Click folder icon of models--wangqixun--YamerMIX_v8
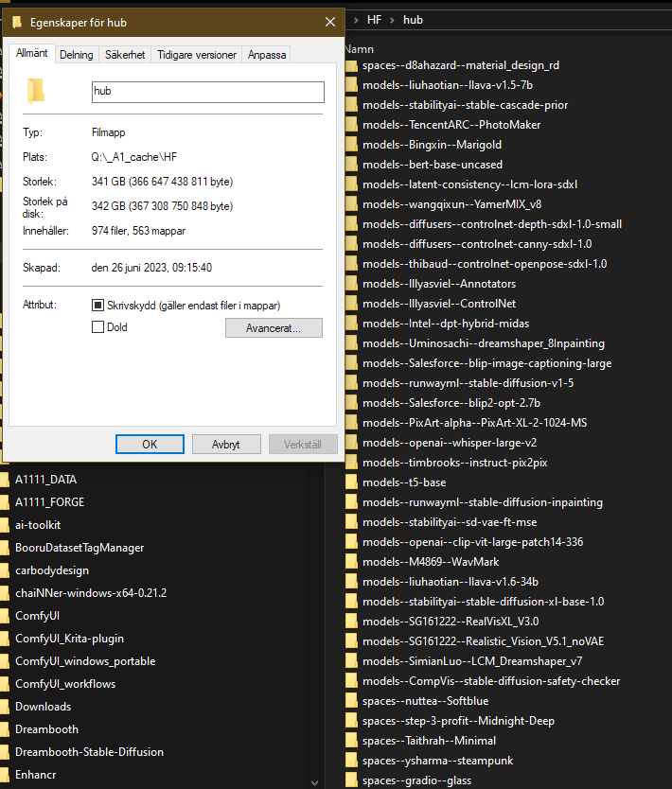Viewport: 672px width, 789px height. point(351,204)
